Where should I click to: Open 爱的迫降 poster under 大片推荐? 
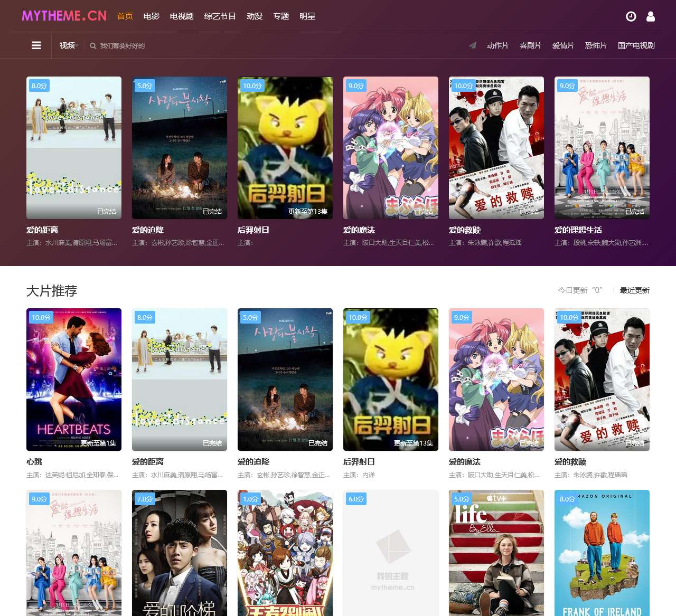(x=285, y=380)
